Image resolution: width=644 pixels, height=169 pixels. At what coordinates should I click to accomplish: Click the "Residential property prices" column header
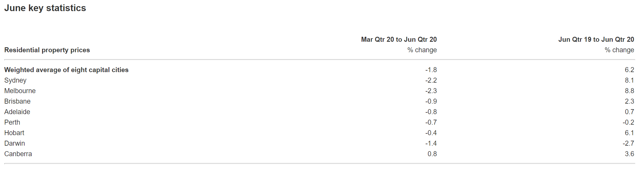[47, 50]
